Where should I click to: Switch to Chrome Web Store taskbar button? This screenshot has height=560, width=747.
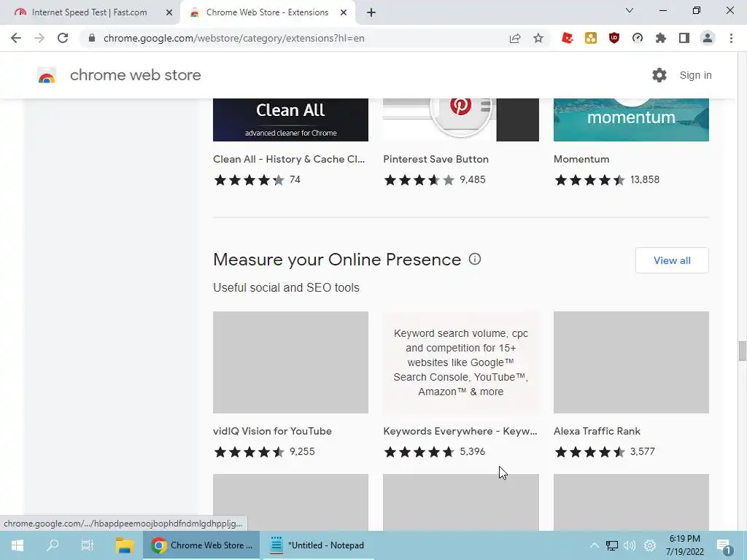click(201, 545)
